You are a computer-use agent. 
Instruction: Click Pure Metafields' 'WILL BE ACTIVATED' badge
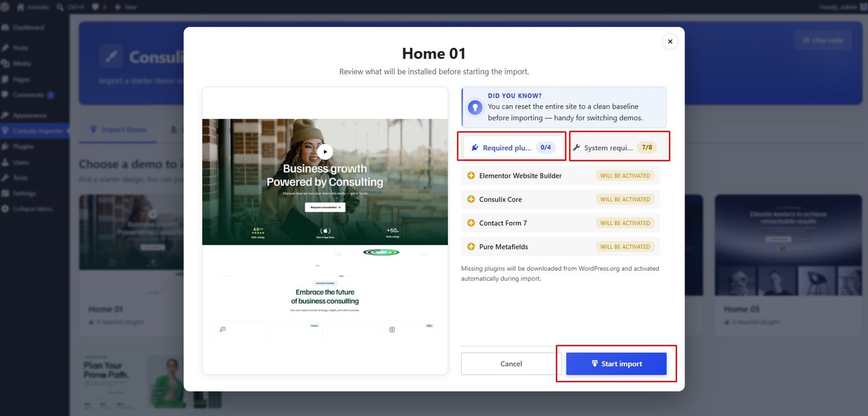pyautogui.click(x=625, y=247)
